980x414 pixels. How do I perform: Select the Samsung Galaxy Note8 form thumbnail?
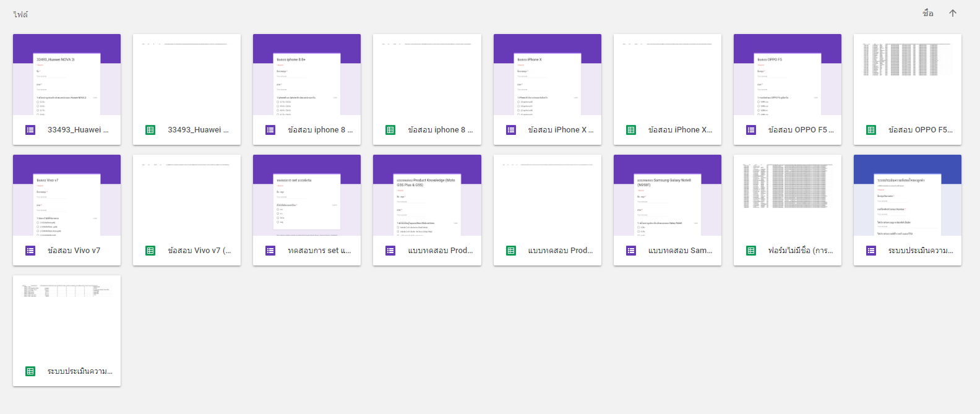[668, 195]
